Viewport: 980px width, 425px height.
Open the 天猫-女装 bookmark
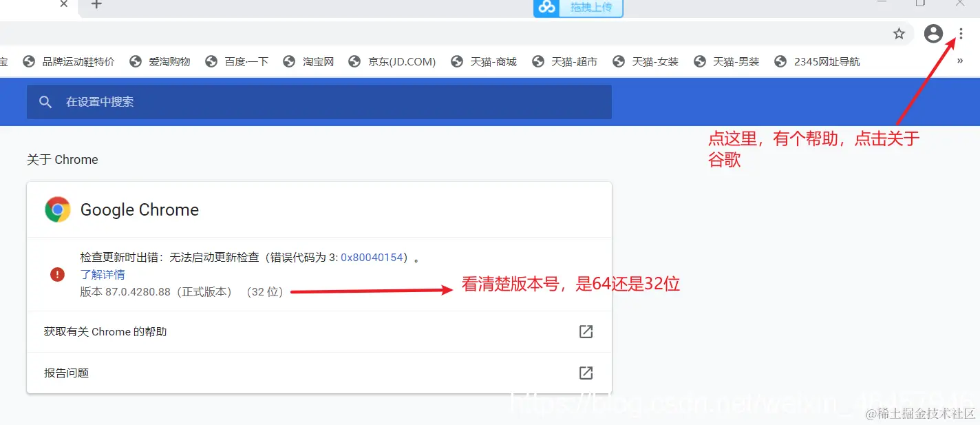(646, 61)
